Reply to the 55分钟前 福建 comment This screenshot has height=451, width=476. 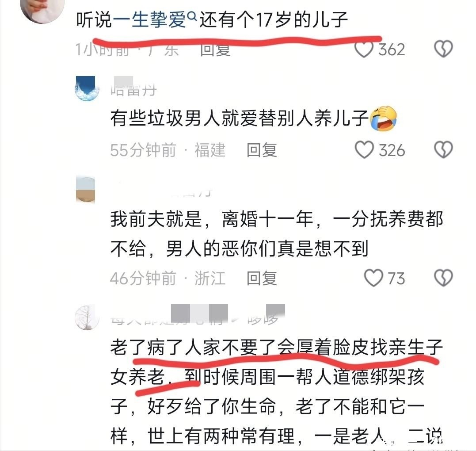(x=262, y=150)
